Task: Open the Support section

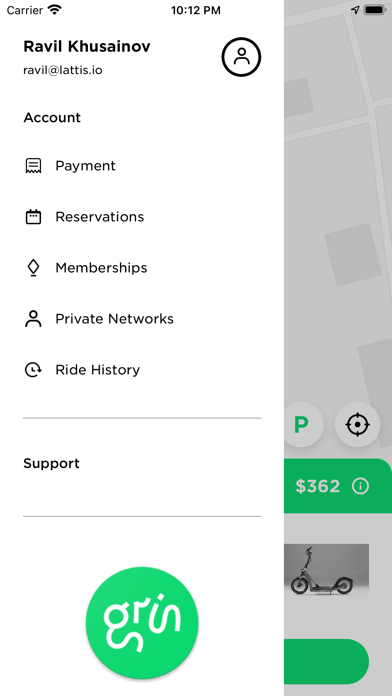Action: pos(51,463)
